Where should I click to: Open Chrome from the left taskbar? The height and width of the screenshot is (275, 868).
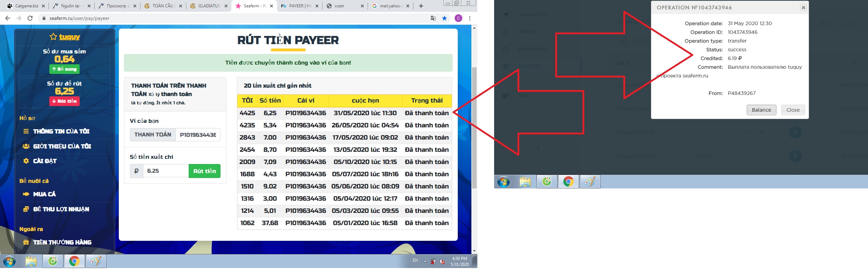point(74,261)
